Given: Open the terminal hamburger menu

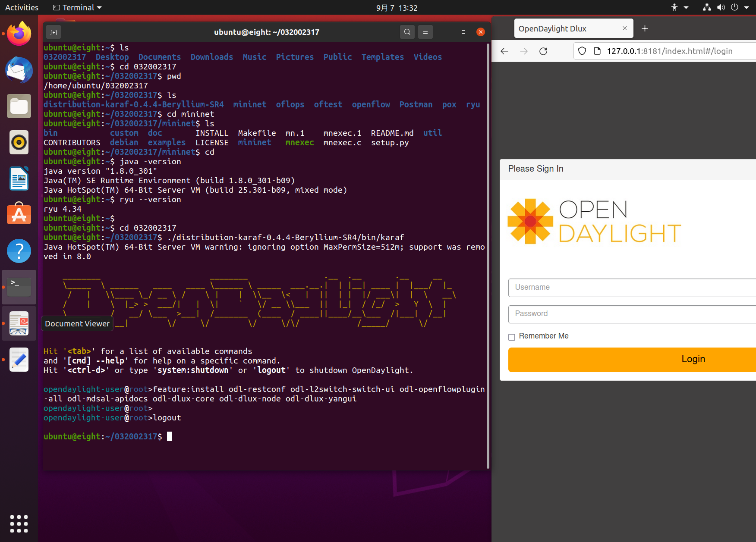Looking at the screenshot, I should [425, 32].
